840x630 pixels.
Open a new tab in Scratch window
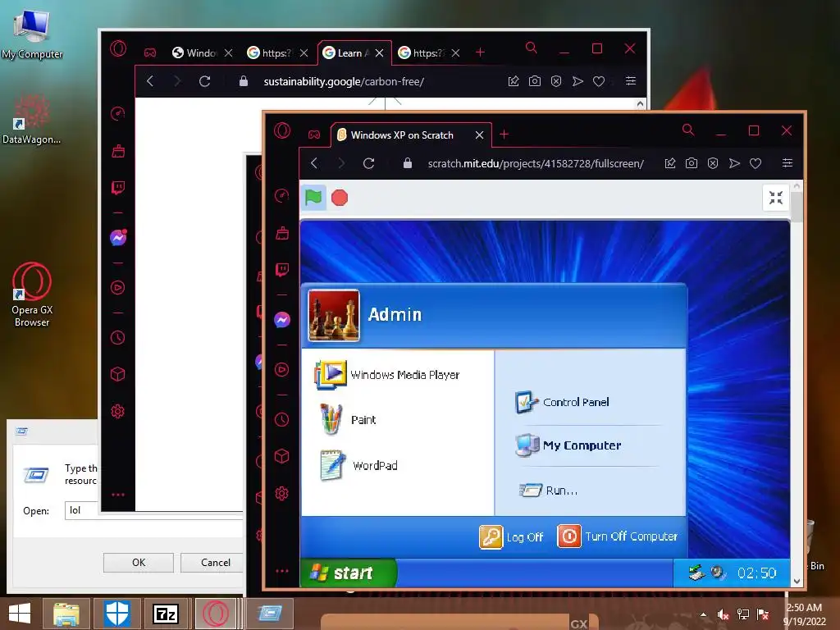(504, 135)
